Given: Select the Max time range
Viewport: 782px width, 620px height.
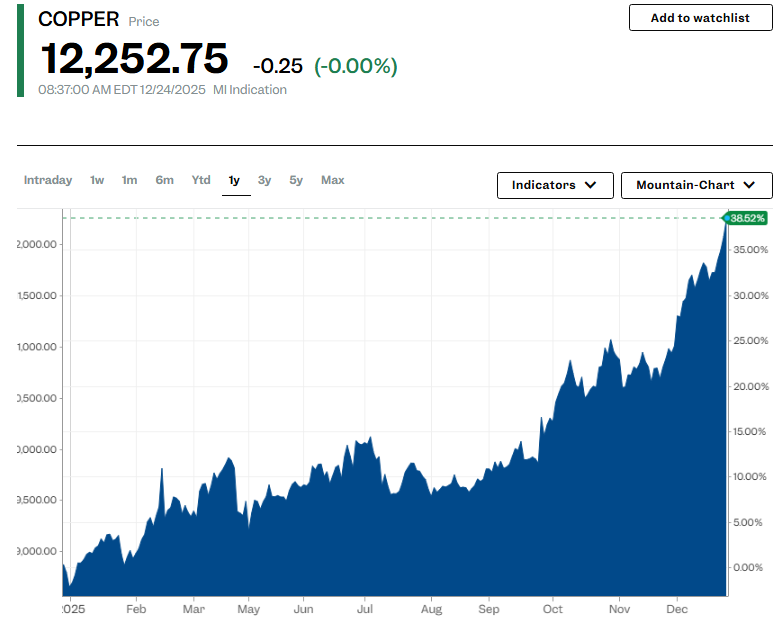Looking at the screenshot, I should point(332,180).
